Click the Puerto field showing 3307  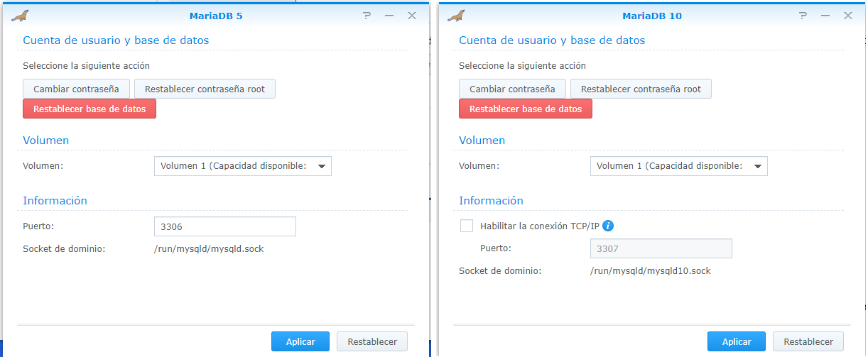tap(661, 248)
